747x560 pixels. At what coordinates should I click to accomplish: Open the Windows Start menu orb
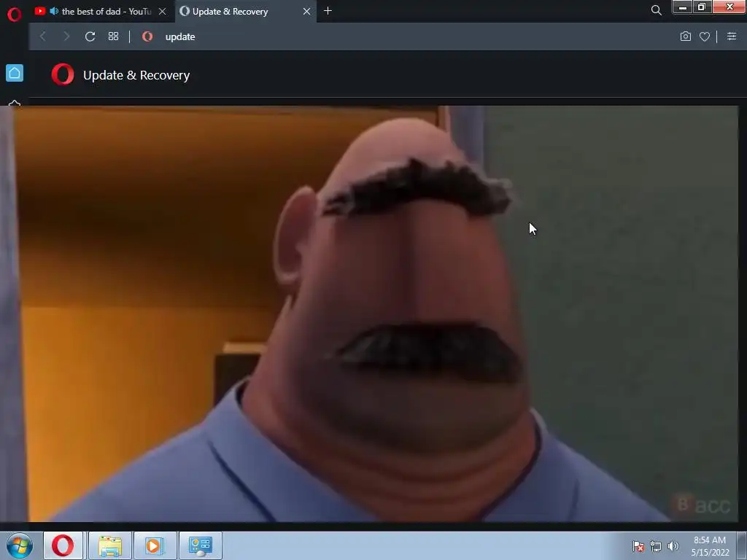point(20,545)
